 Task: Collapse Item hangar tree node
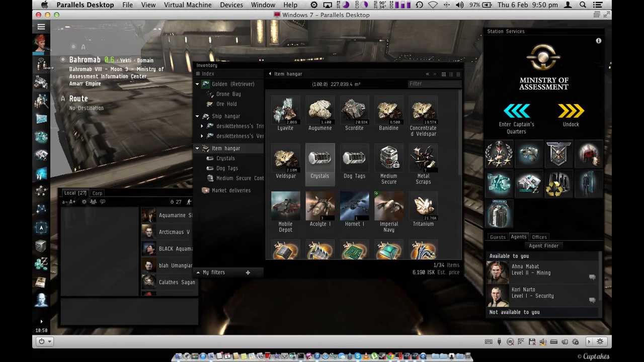pyautogui.click(x=197, y=148)
